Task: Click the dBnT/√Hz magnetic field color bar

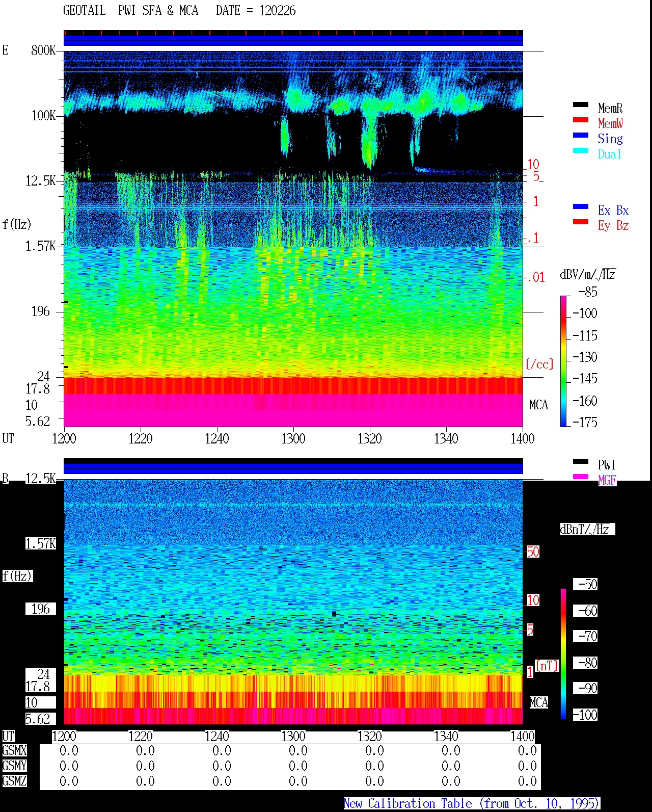Action: (563, 654)
